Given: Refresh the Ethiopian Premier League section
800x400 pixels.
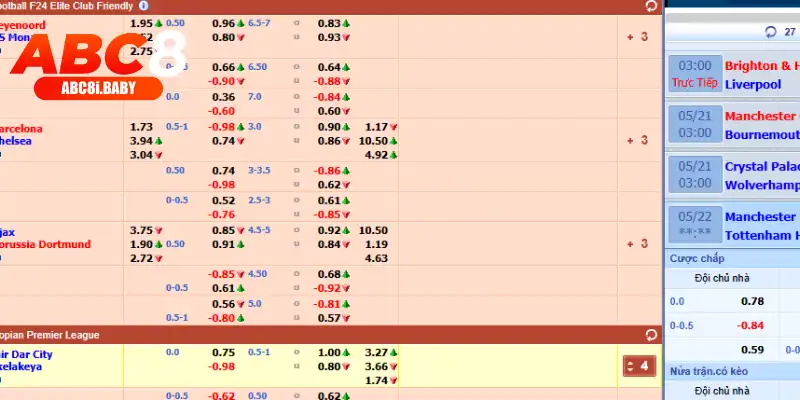Looking at the screenshot, I should pos(652,334).
